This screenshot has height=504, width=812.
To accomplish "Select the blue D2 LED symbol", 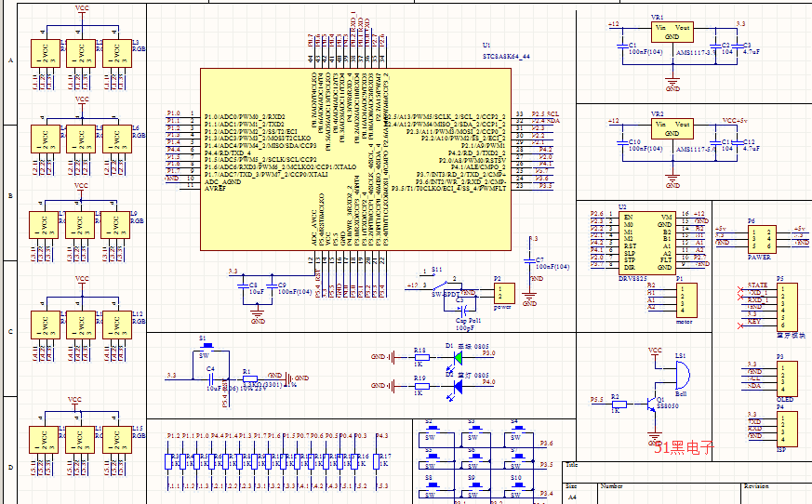I will pos(453,383).
